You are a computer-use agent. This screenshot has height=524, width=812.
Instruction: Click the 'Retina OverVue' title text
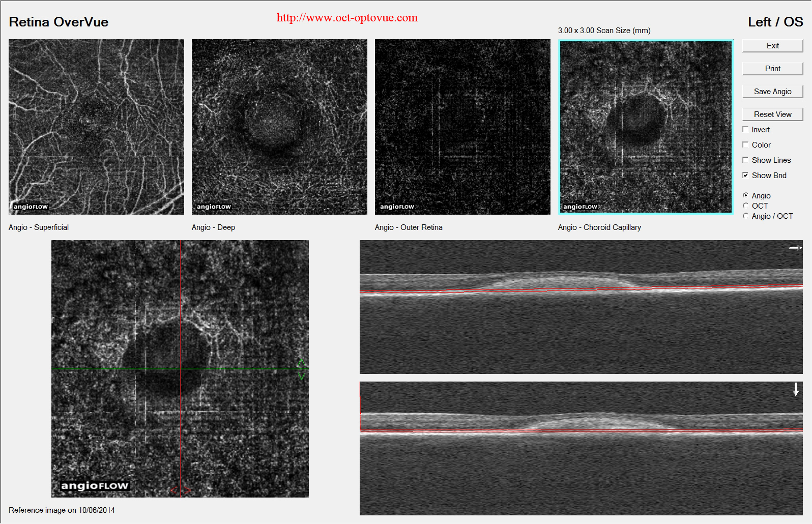coord(59,22)
